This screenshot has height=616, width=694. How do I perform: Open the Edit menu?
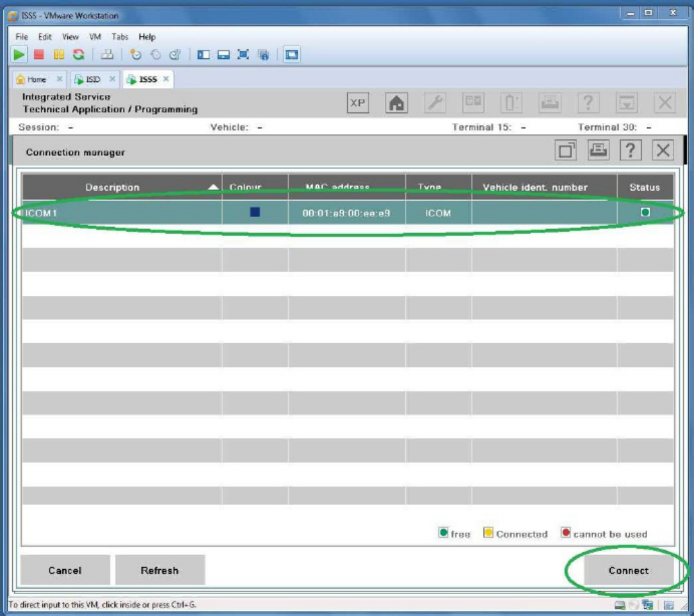(45, 37)
